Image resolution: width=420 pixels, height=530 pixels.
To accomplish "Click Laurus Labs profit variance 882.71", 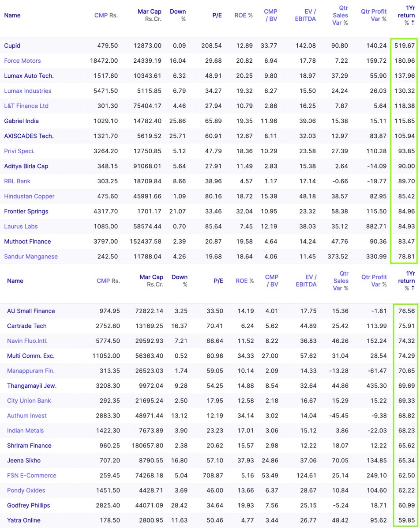I will pos(377,226).
